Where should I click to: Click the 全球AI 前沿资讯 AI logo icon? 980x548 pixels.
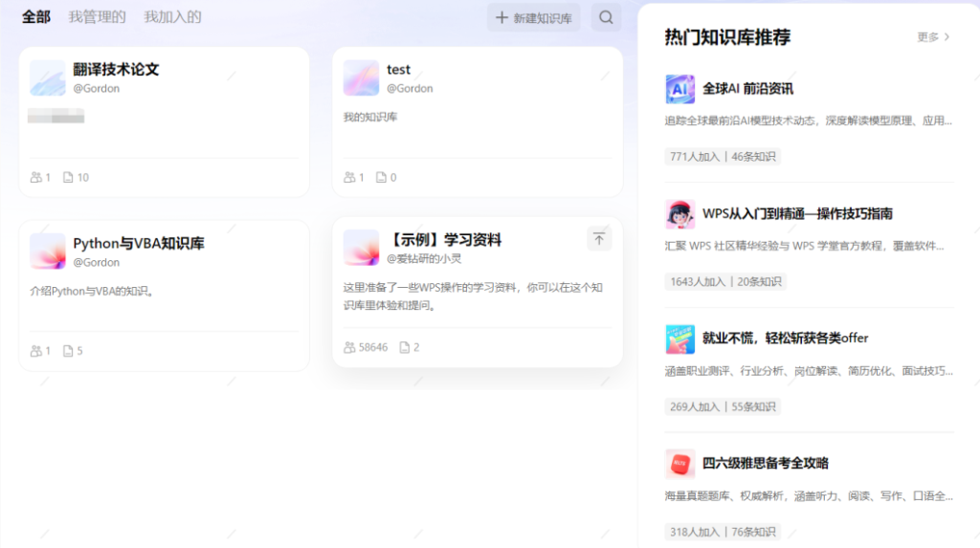pos(680,89)
